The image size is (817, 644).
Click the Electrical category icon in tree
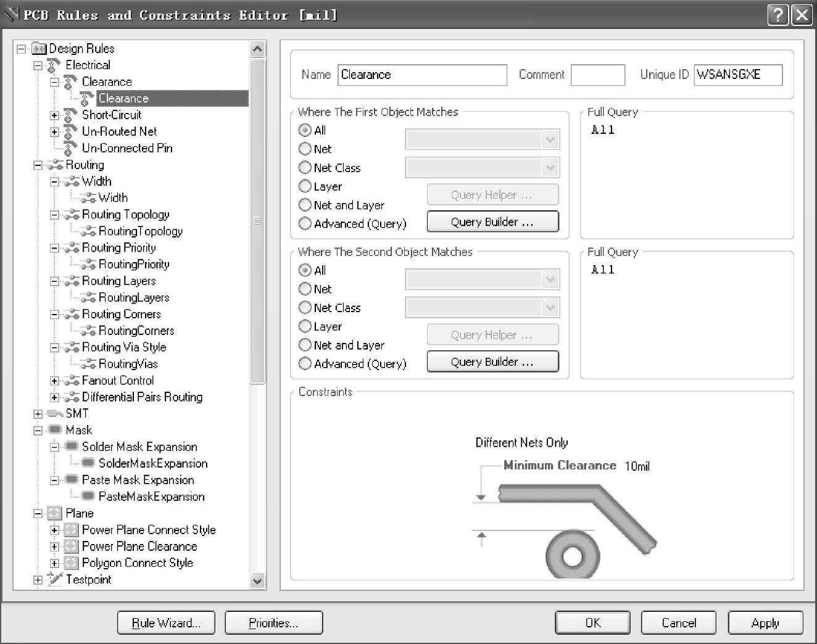point(54,65)
